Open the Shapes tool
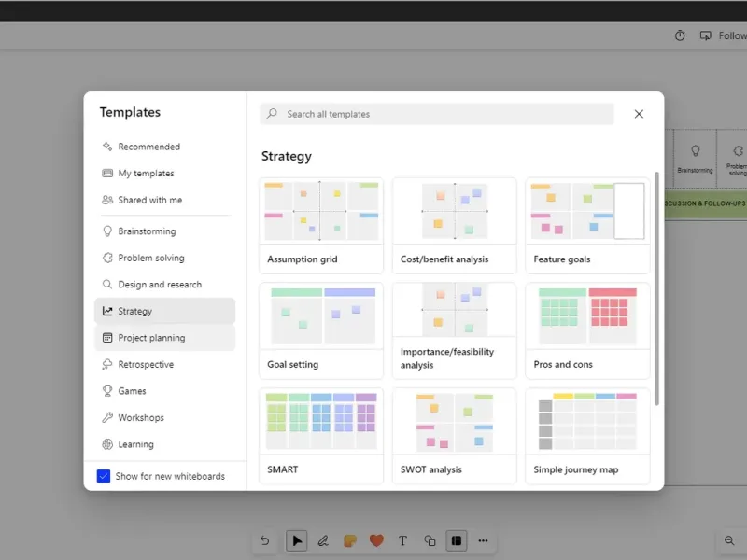Image resolution: width=747 pixels, height=560 pixels. [430, 540]
